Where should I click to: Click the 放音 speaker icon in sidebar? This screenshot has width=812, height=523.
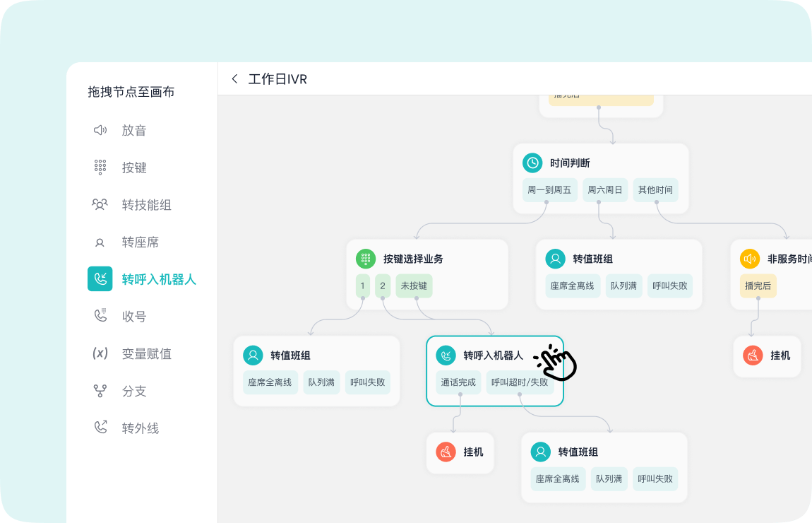(x=100, y=130)
